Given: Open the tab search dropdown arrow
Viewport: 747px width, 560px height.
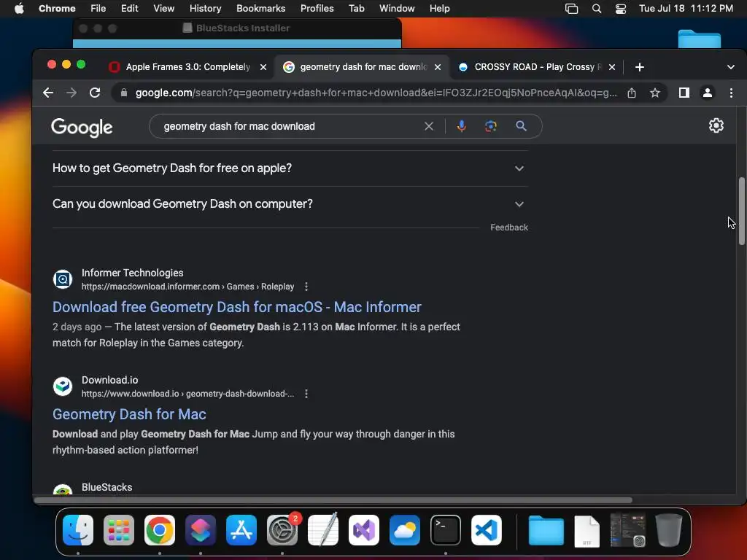Looking at the screenshot, I should pos(731,67).
